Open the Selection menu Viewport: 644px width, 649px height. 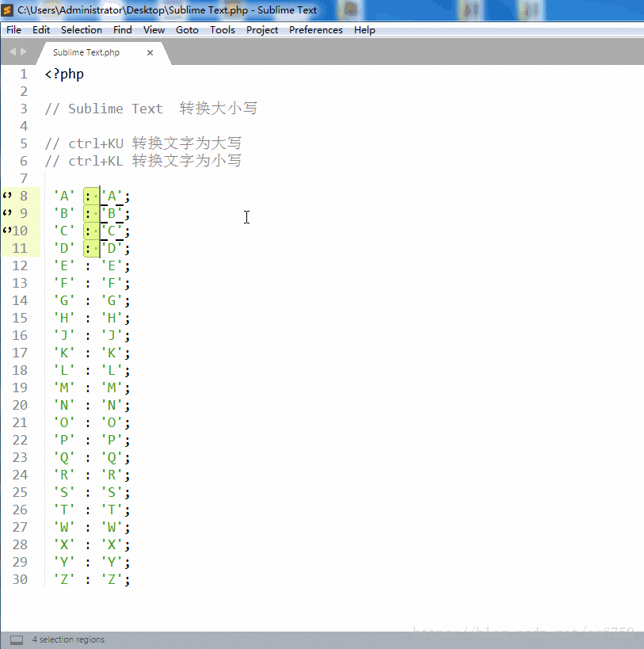click(x=82, y=30)
